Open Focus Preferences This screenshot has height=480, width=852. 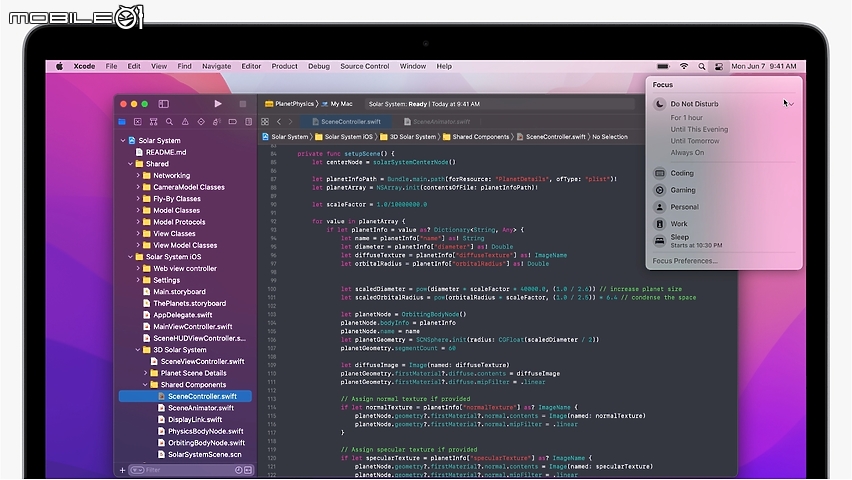pos(685,261)
